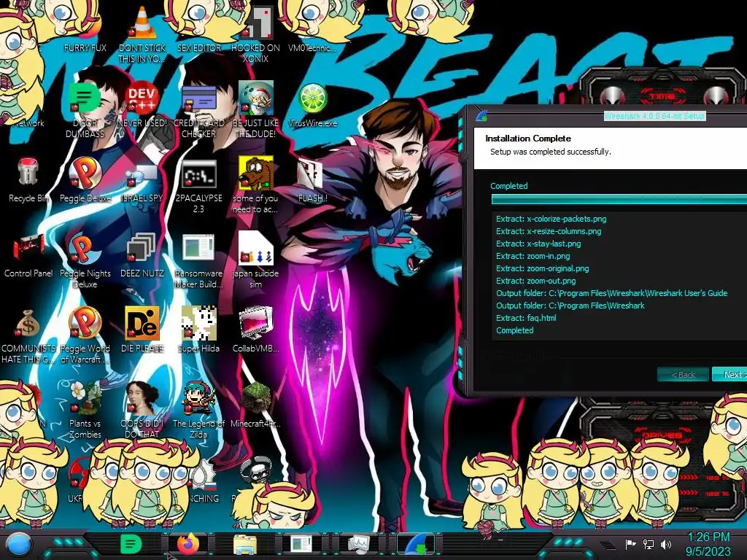Launch Plants vs Zombies
Viewport: 747px width, 560px height.
click(86, 398)
